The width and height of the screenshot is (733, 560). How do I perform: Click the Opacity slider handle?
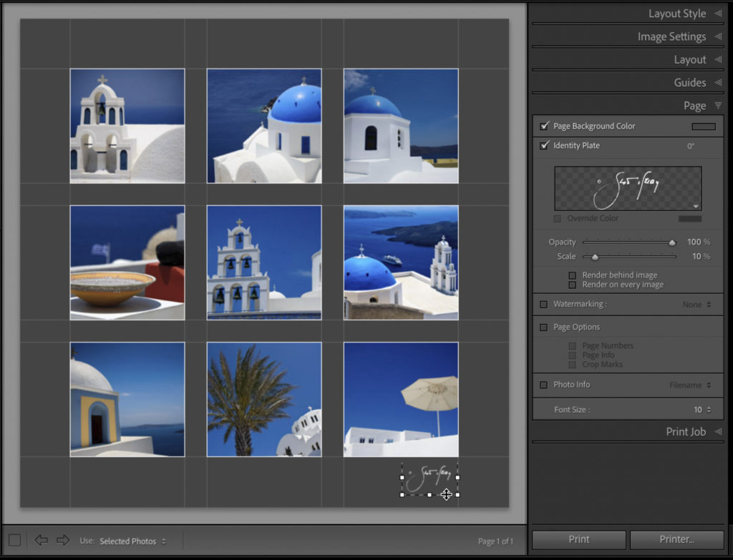671,242
